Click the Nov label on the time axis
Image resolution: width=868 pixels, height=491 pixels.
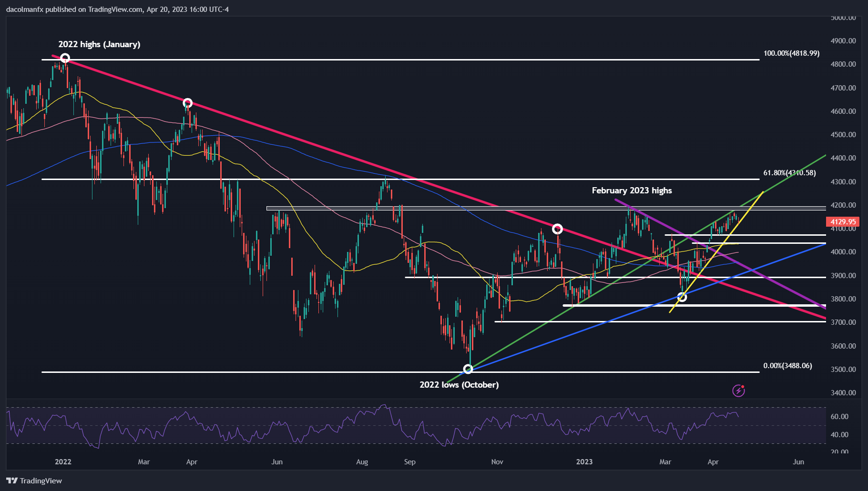pyautogui.click(x=497, y=461)
